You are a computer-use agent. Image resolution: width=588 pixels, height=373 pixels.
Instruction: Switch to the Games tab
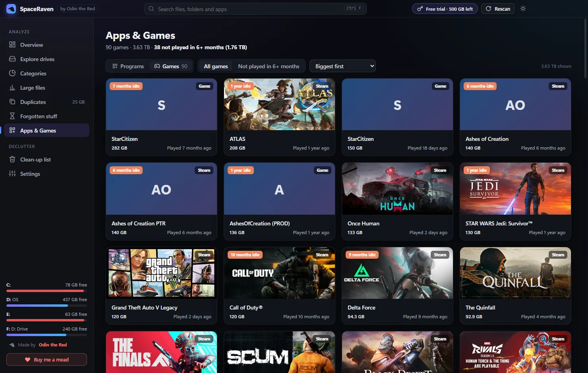pyautogui.click(x=170, y=66)
